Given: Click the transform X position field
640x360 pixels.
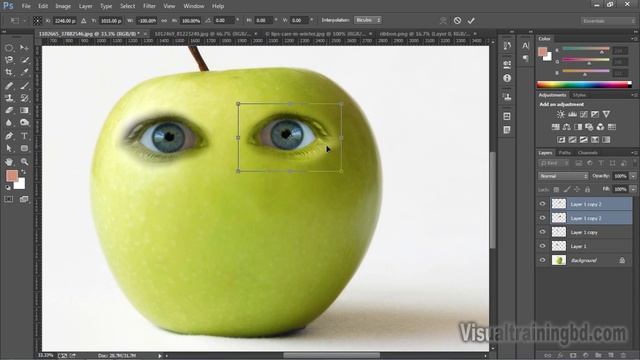Looking at the screenshot, I should tap(64, 20).
